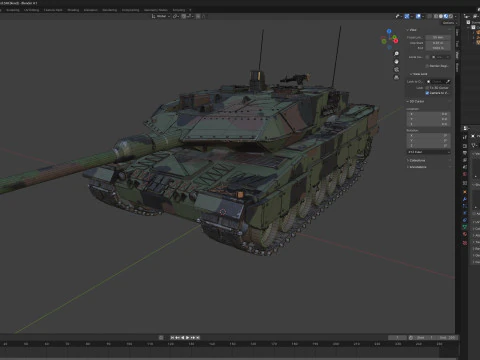Open the Render properties tab icon

(x=465, y=146)
